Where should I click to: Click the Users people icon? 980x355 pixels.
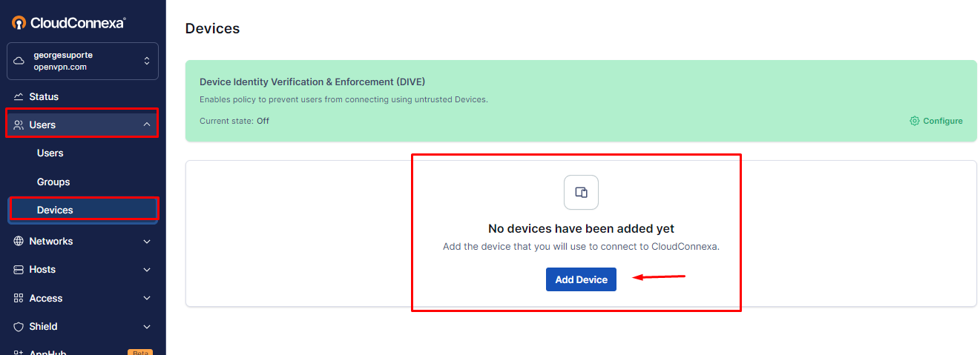tap(19, 125)
